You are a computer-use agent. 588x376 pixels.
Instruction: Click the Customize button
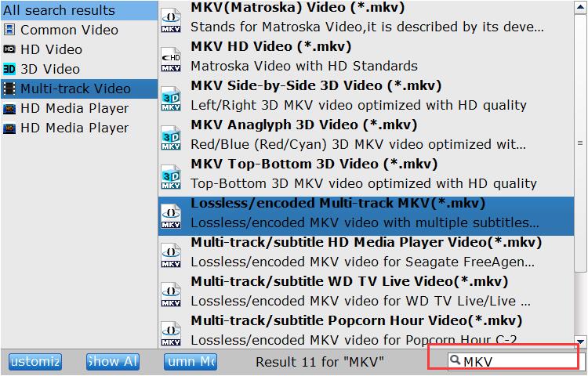[x=35, y=362]
